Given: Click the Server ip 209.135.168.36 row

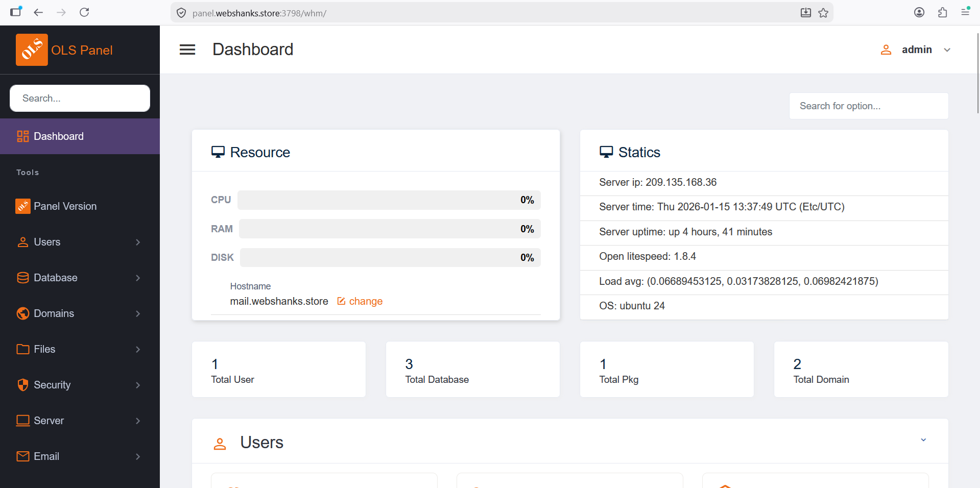Looking at the screenshot, I should point(764,183).
